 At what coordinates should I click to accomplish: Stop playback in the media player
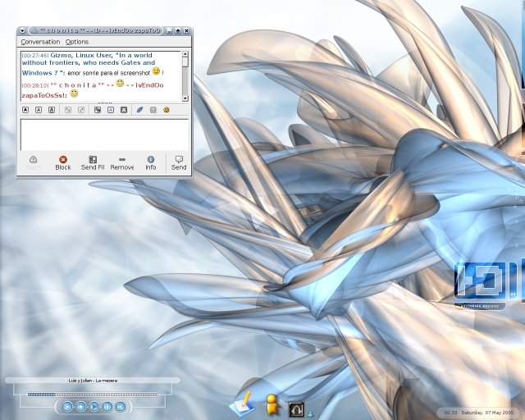point(80,407)
